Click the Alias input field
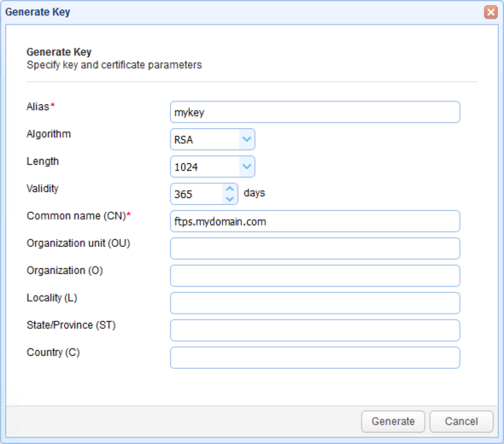The height and width of the screenshot is (444, 504). pyautogui.click(x=315, y=112)
